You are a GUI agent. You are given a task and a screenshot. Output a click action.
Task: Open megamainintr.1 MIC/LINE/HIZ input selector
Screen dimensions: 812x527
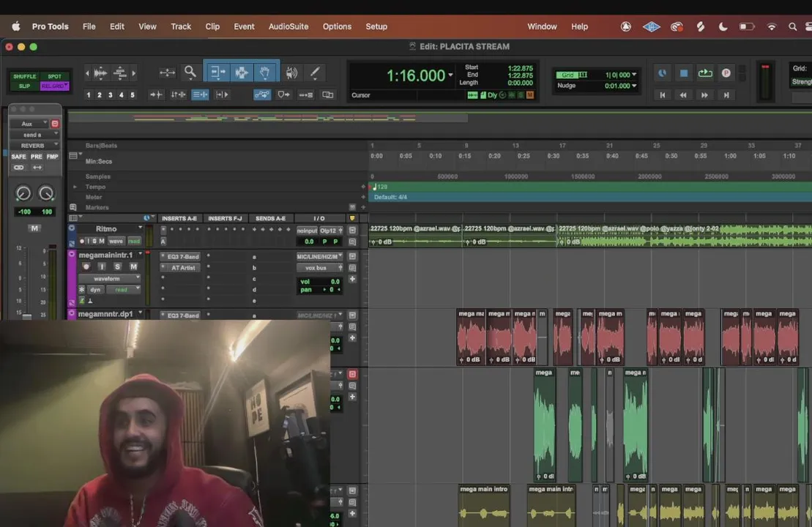[x=319, y=257]
